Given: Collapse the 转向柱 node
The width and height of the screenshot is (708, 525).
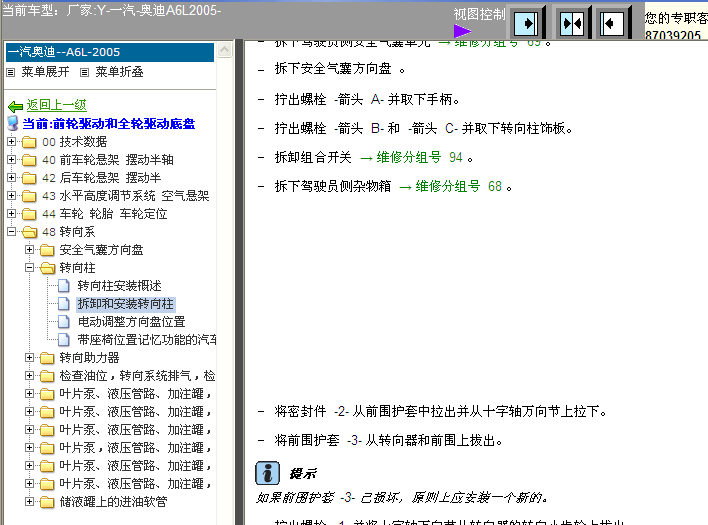Looking at the screenshot, I should coord(29,268).
